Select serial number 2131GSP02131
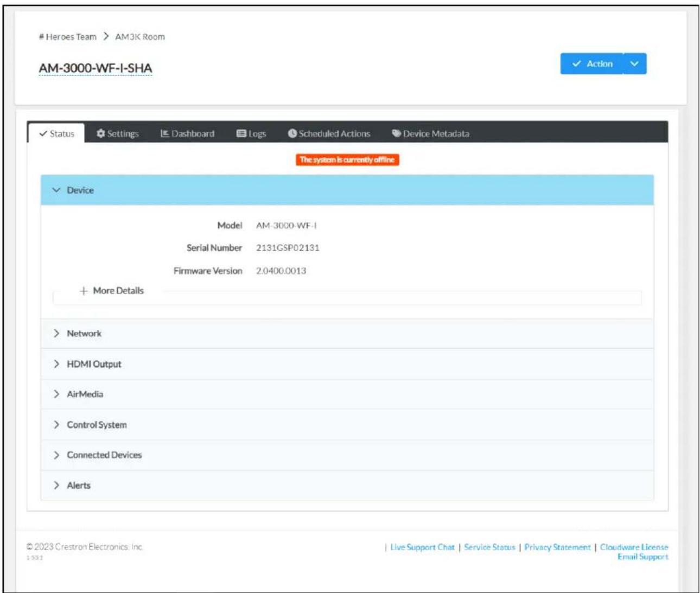The image size is (700, 593). [x=288, y=248]
